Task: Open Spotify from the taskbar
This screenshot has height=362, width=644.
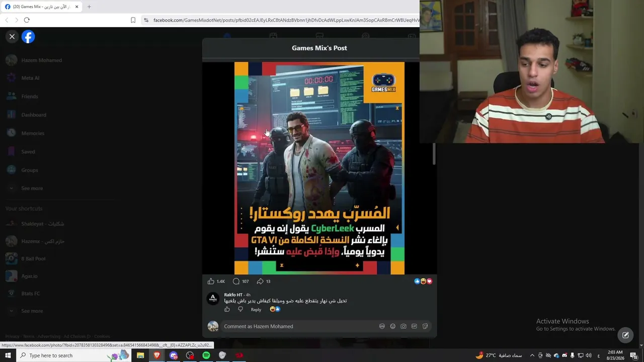Action: point(206,355)
